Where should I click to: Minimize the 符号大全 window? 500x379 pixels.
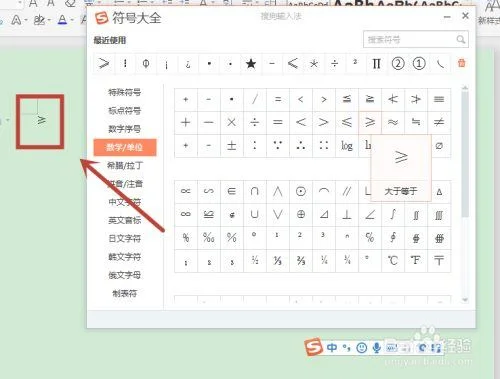[x=447, y=16]
